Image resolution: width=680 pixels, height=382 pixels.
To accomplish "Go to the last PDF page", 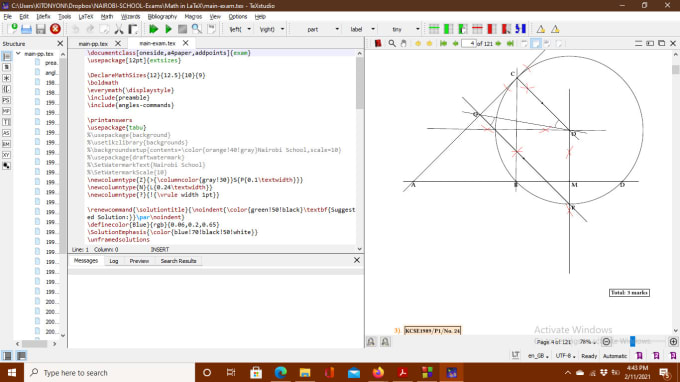I will (510, 43).
